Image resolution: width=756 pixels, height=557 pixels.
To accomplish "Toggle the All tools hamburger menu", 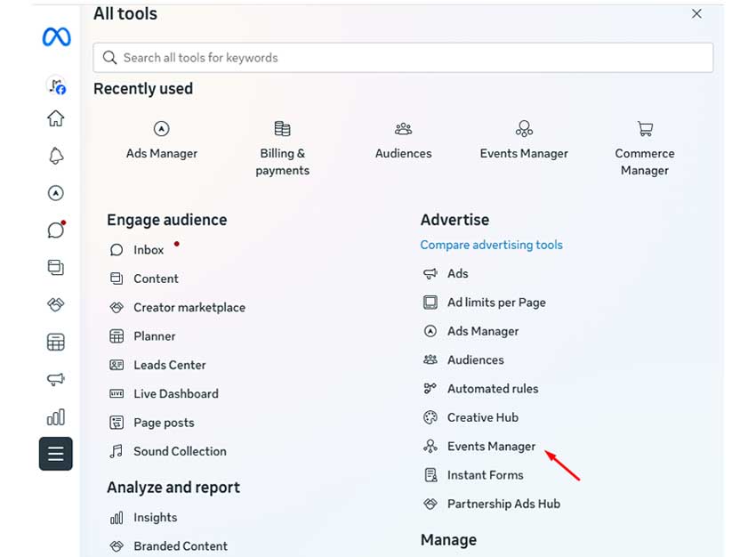I will tap(56, 454).
